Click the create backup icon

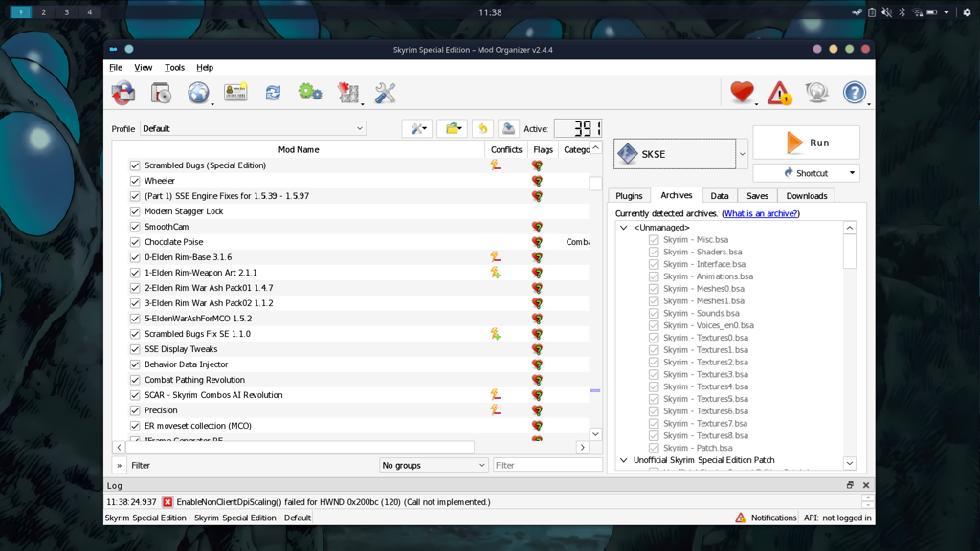509,129
